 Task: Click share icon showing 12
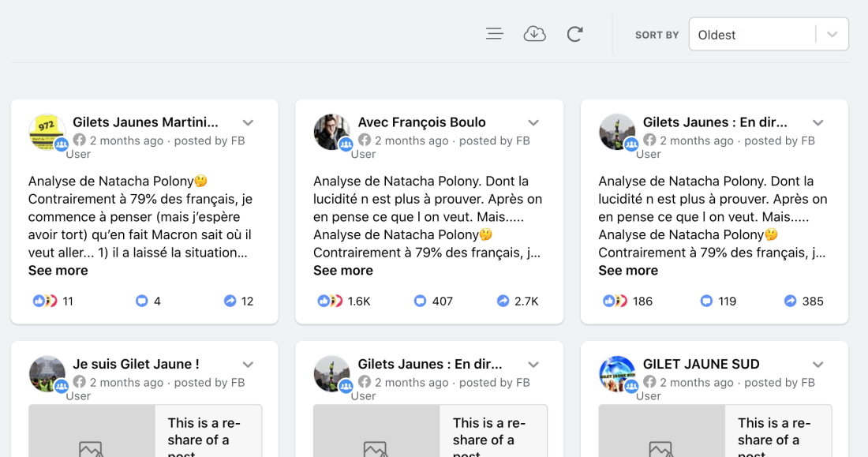(230, 301)
